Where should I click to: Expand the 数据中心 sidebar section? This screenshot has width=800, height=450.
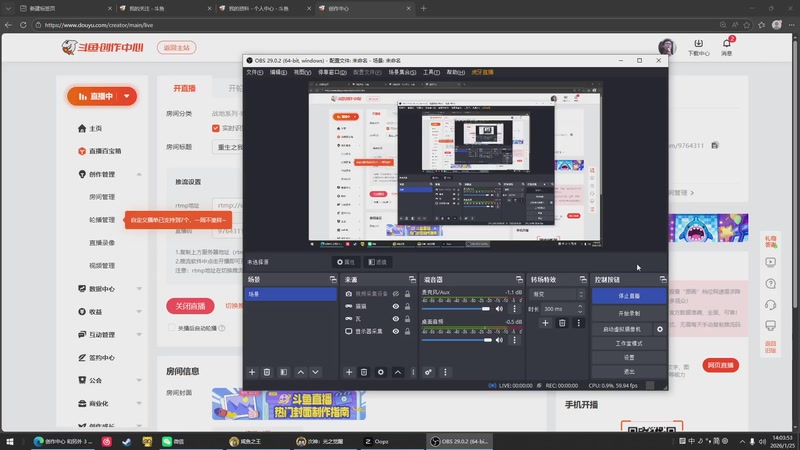point(139,289)
